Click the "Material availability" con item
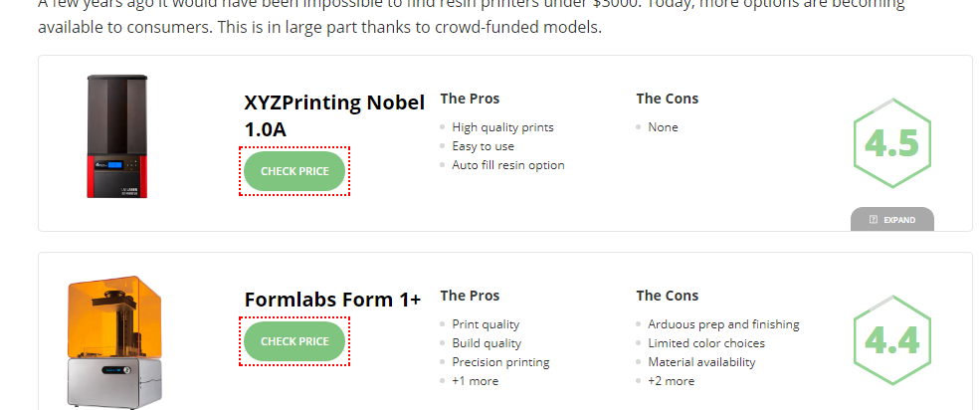The height and width of the screenshot is (410, 980). pyautogui.click(x=701, y=362)
